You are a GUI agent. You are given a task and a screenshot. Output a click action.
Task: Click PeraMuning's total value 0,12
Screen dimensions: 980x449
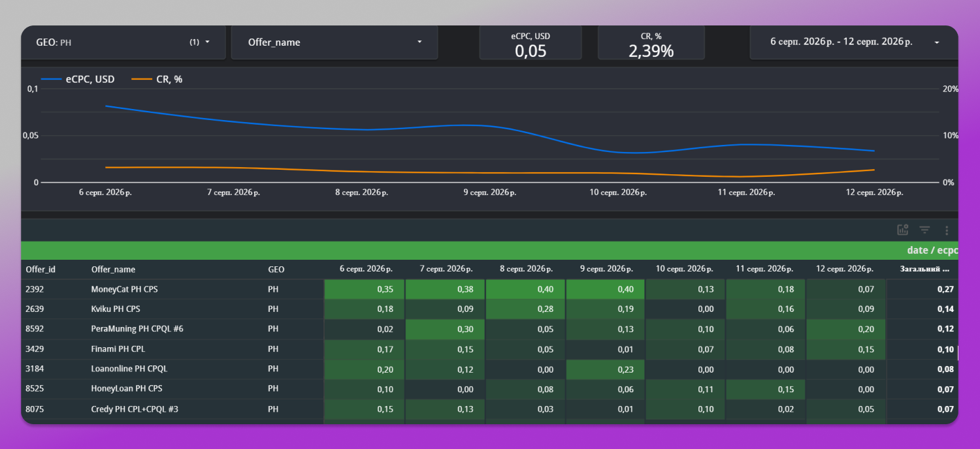(x=945, y=329)
